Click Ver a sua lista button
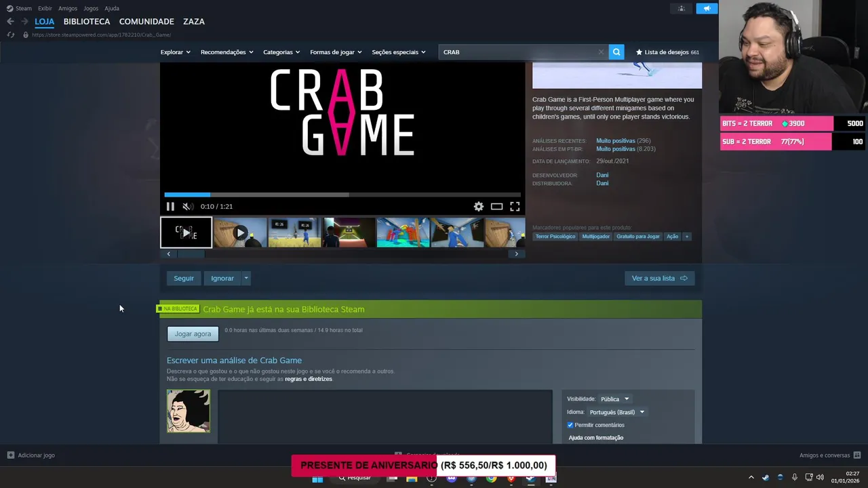868x488 pixels. pyautogui.click(x=659, y=279)
